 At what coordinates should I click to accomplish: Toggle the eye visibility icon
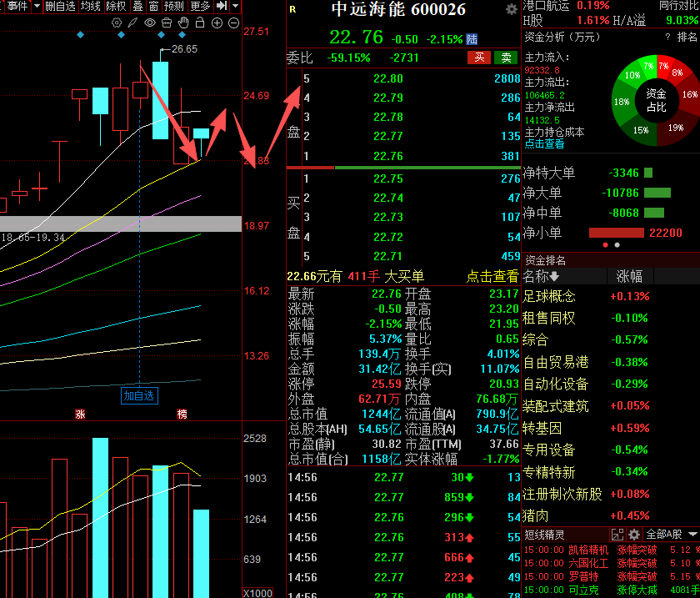pos(149,23)
